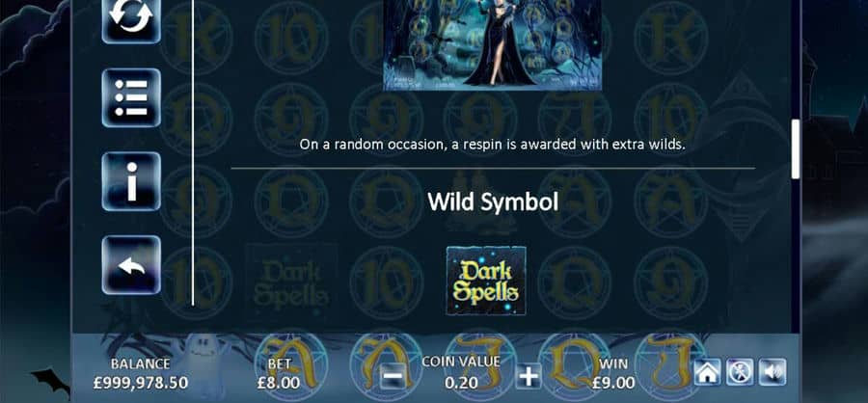The width and height of the screenshot is (868, 403).
Task: Click the Dark Spells wild symbol image
Action: click(x=486, y=281)
